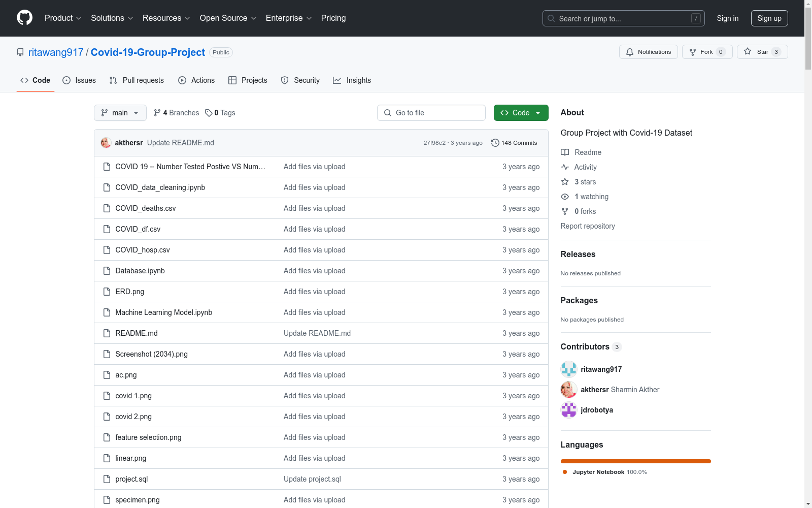Focus the Search or jump to field

[623, 18]
